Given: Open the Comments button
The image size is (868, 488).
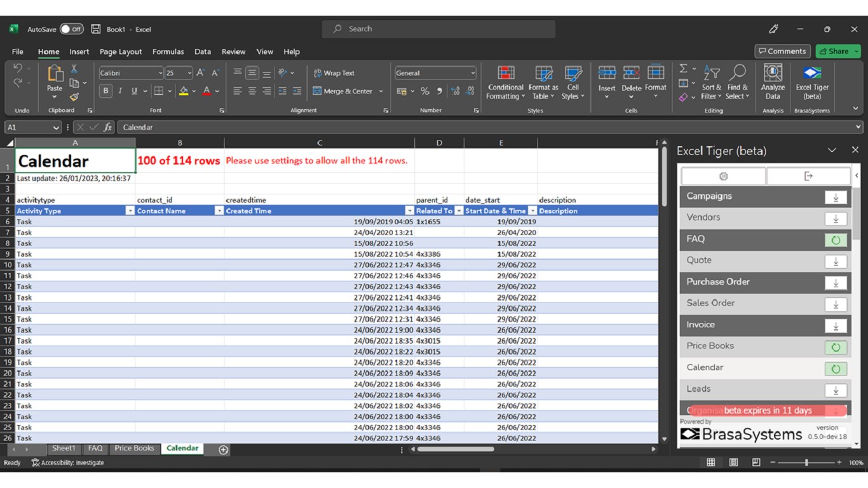Looking at the screenshot, I should pyautogui.click(x=782, y=51).
